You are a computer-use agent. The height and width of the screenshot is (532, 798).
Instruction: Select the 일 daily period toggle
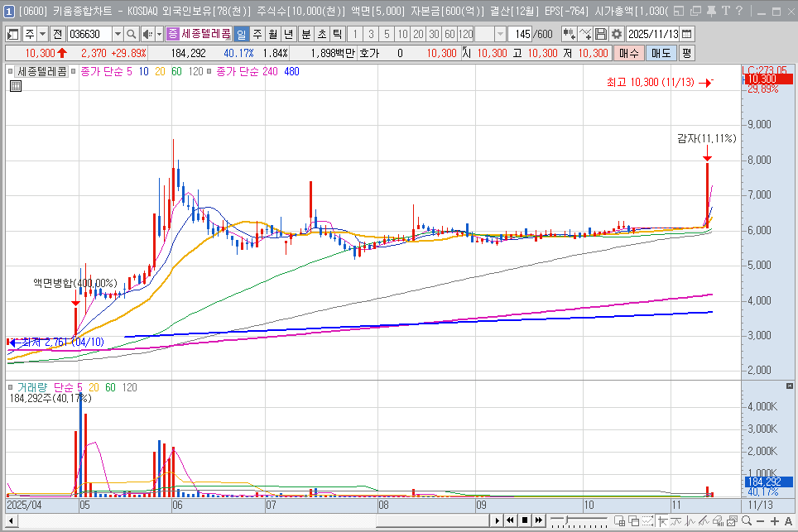pos(241,34)
